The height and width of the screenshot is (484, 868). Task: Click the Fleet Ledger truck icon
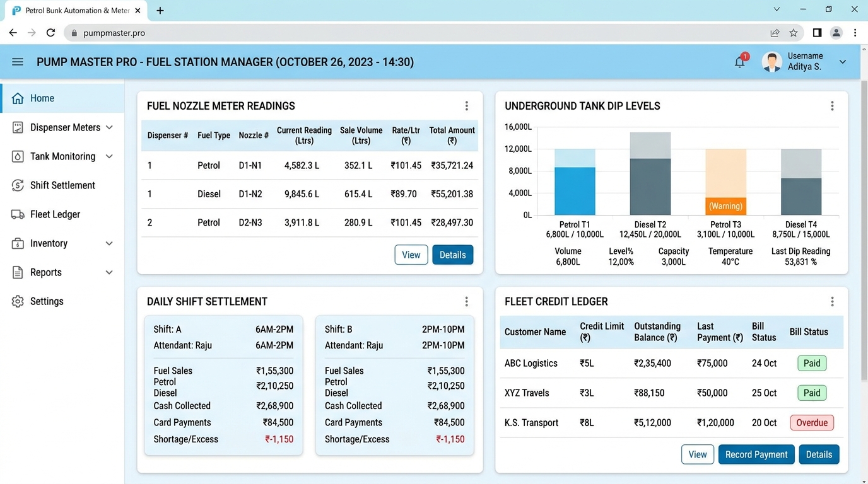[x=18, y=214]
